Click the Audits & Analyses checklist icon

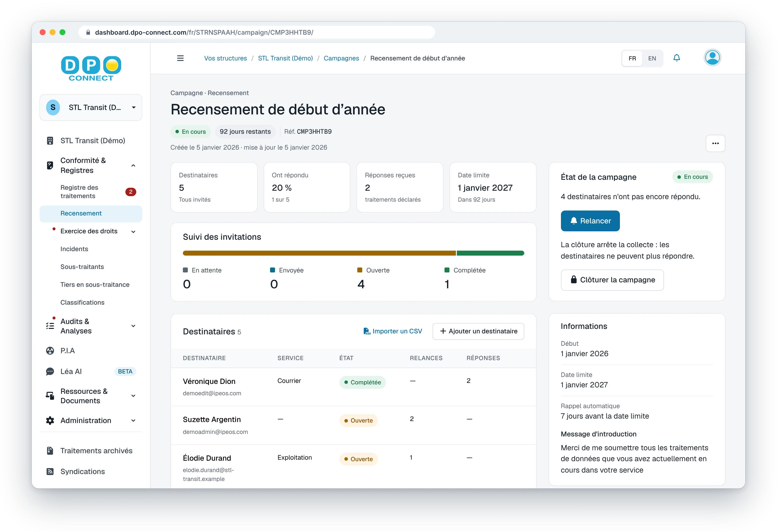[50, 326]
